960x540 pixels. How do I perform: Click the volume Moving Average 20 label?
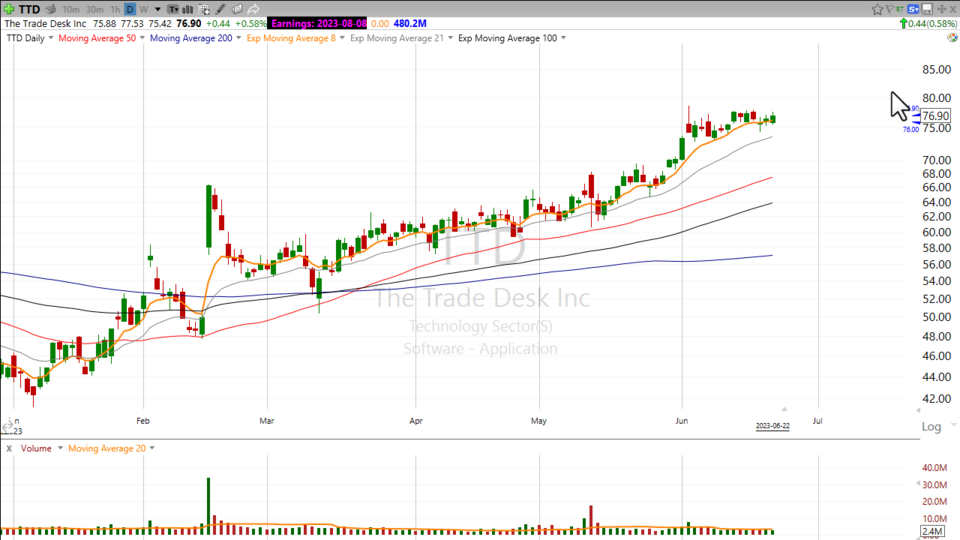click(x=107, y=449)
